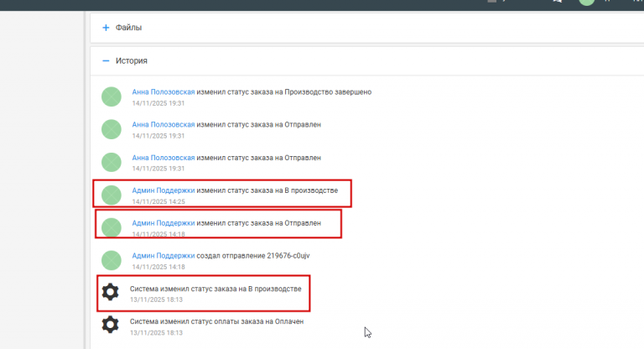Click avatar beside Производство завершено entry

pyautogui.click(x=112, y=96)
